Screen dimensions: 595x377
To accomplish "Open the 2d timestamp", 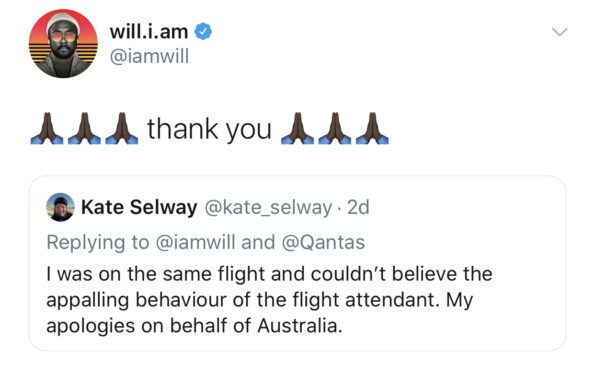I will [358, 207].
